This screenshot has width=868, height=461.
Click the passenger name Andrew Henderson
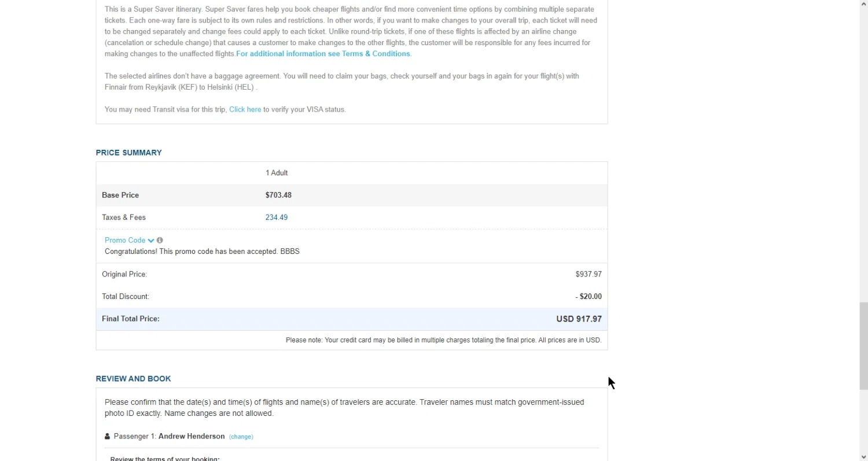(192, 436)
